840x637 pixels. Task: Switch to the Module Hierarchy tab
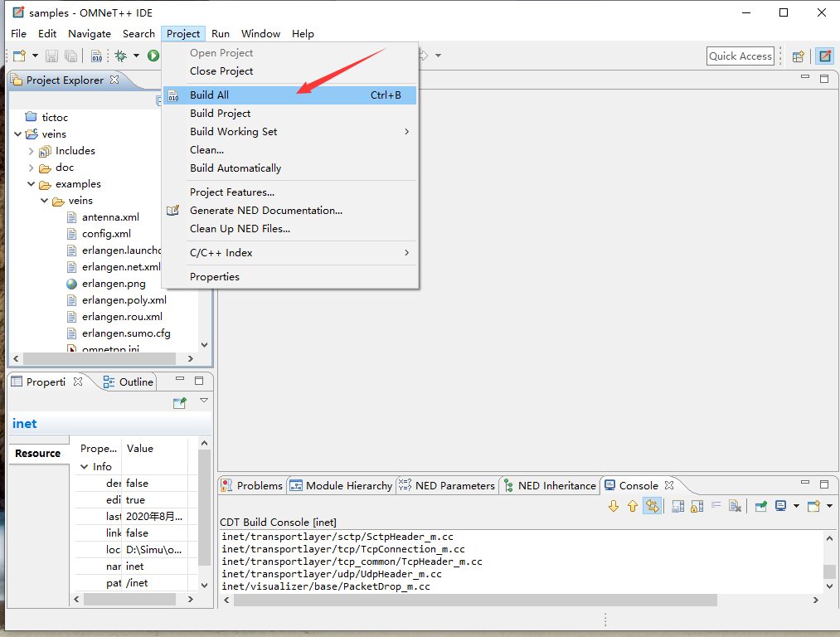point(342,485)
